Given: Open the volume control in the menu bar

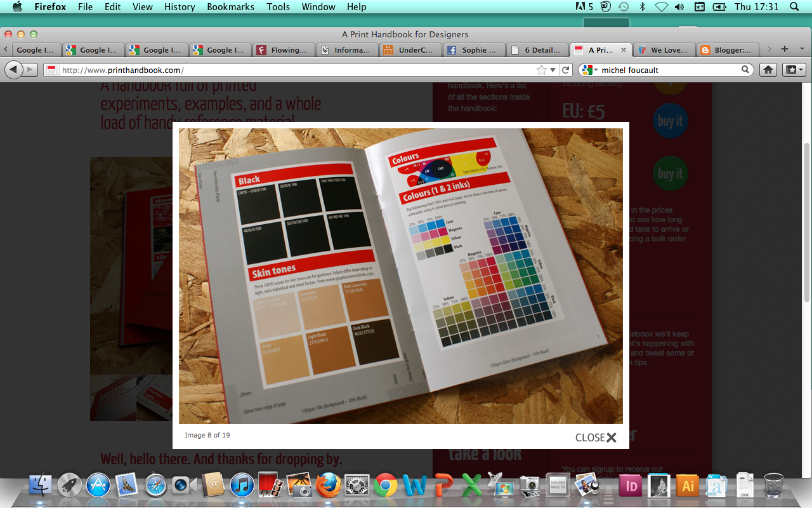Looking at the screenshot, I should click(x=679, y=7).
